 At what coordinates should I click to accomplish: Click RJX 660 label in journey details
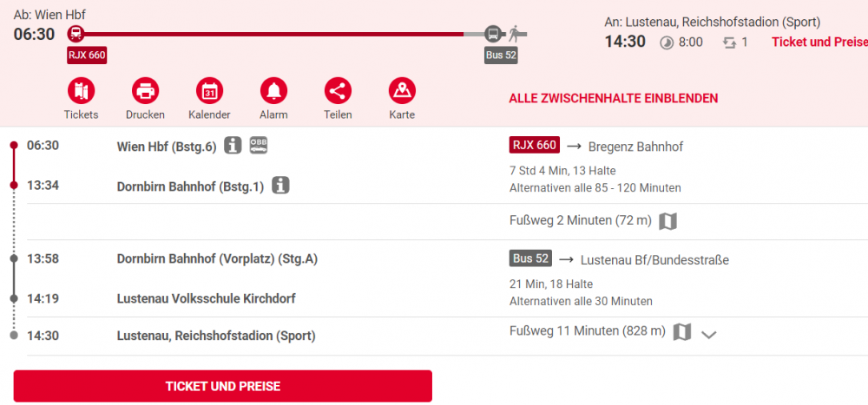534,145
